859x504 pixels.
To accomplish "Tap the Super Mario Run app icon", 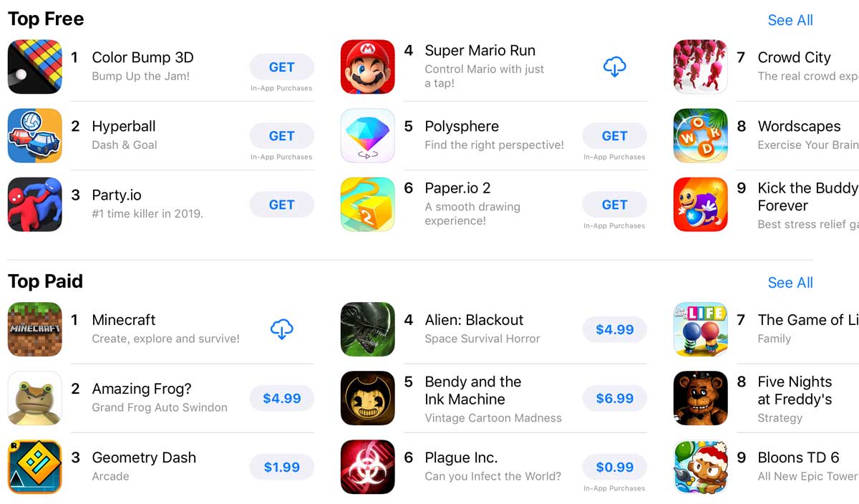I will [367, 67].
